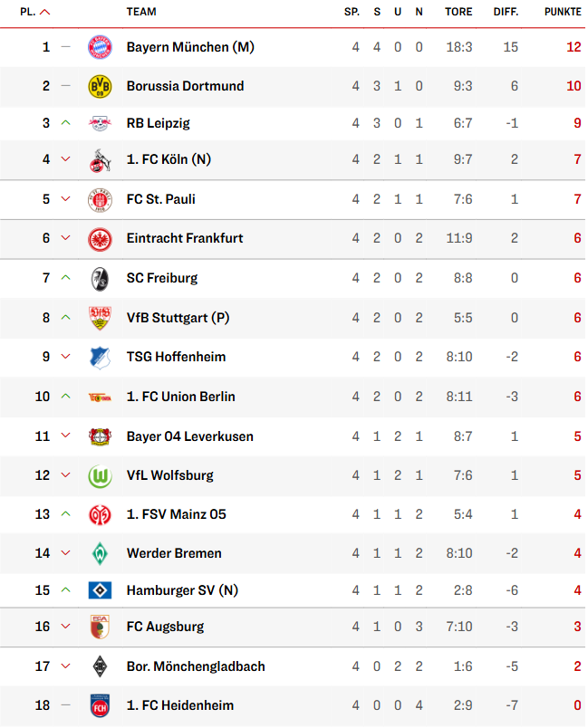Click the DIFF. column header
The height and width of the screenshot is (728, 588).
(506, 13)
